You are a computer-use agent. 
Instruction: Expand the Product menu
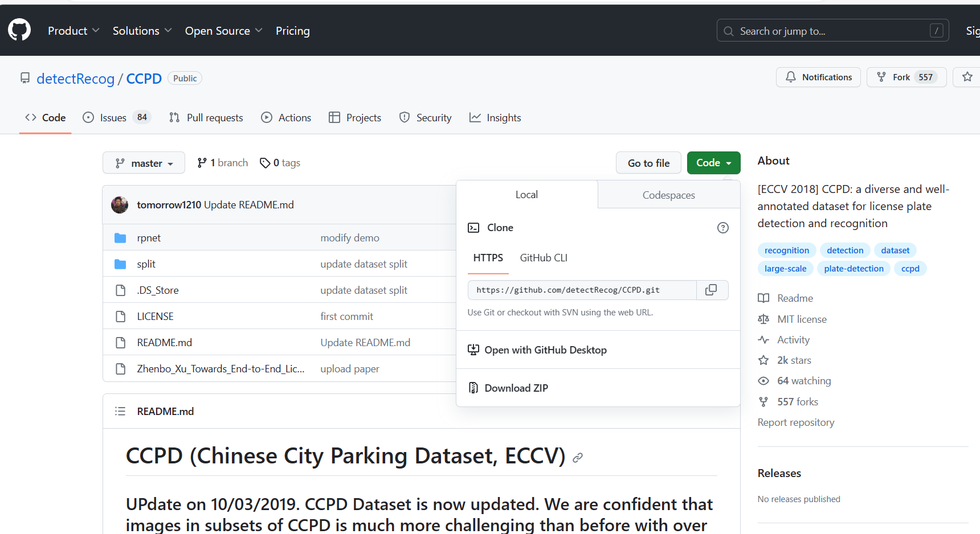click(73, 31)
